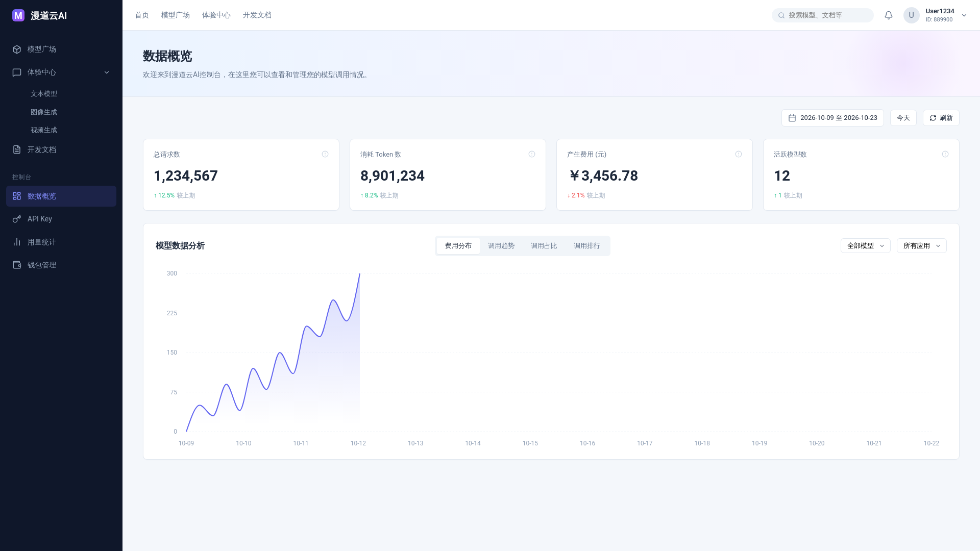Click the info icon on 消耗 Token 数 card
Viewport: 980px width, 551px height.
click(532, 154)
